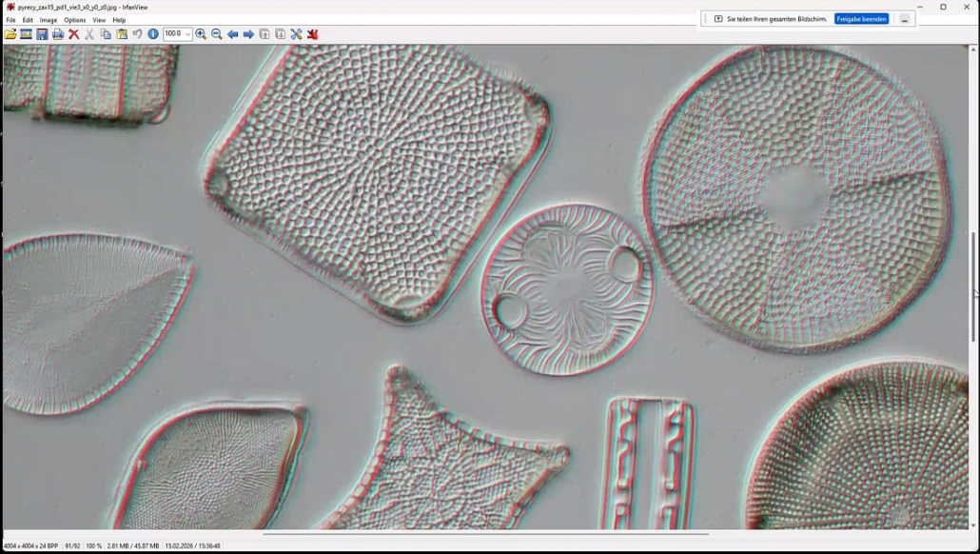This screenshot has height=554, width=980.
Task: Open the Image menu
Action: (x=49, y=20)
